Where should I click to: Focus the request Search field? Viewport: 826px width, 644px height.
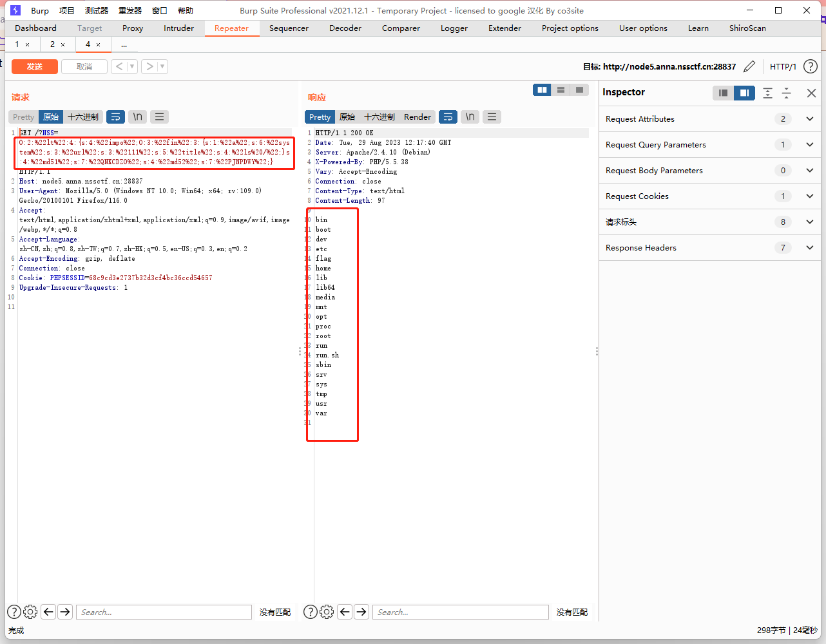(164, 612)
